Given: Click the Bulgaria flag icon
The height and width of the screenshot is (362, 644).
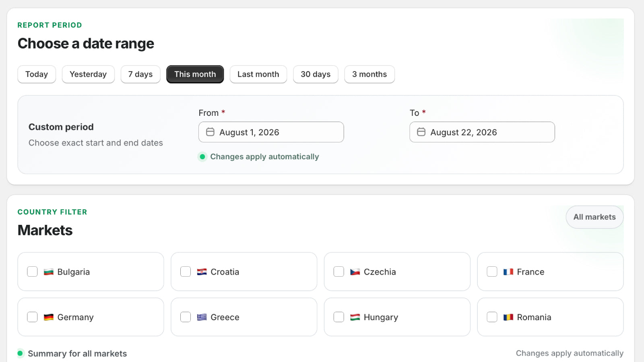Looking at the screenshot, I should coord(49,272).
